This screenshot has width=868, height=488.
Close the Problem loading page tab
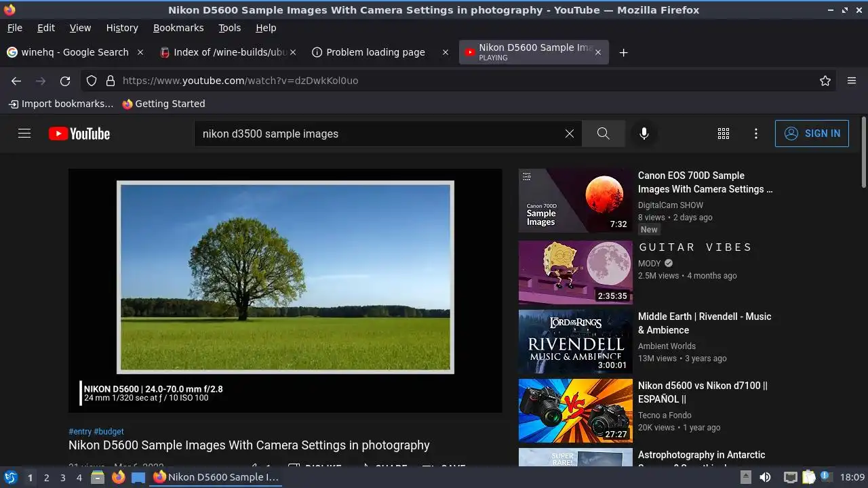tap(446, 52)
